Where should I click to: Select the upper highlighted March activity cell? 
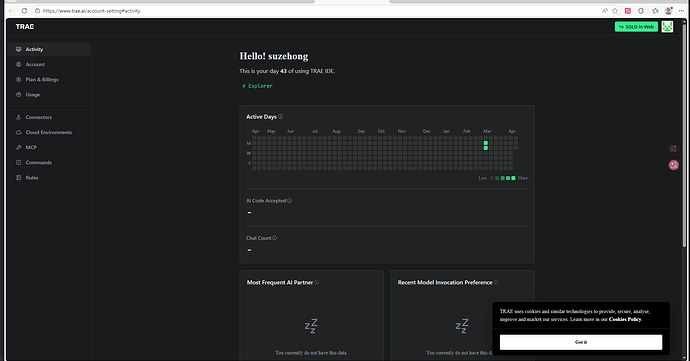486,143
